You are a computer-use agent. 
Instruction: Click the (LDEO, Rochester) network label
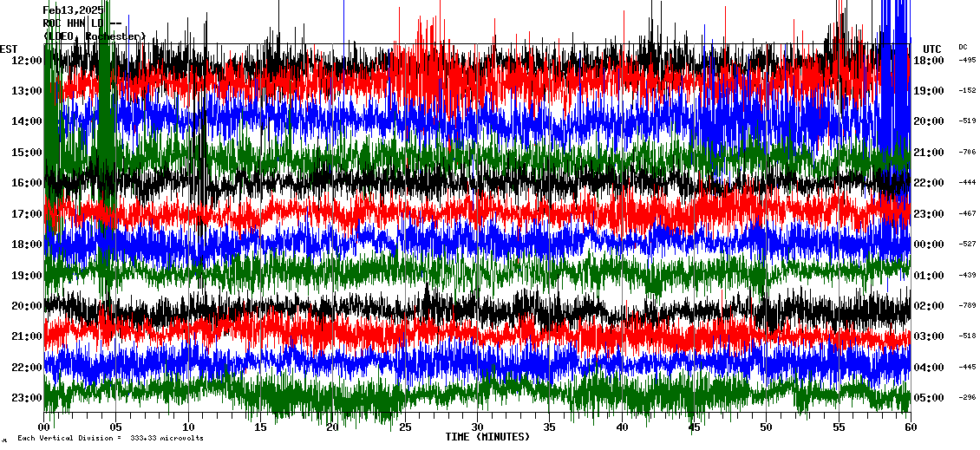tap(95, 37)
